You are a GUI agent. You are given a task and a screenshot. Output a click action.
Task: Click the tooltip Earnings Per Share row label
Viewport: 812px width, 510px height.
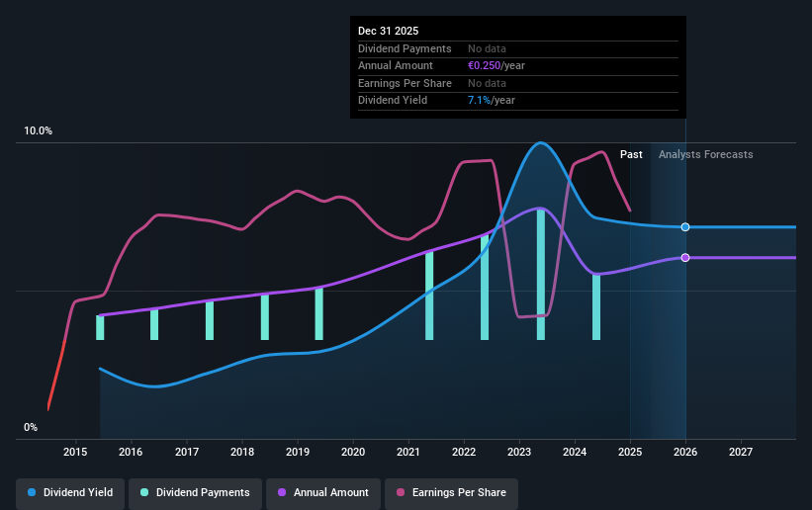[405, 83]
